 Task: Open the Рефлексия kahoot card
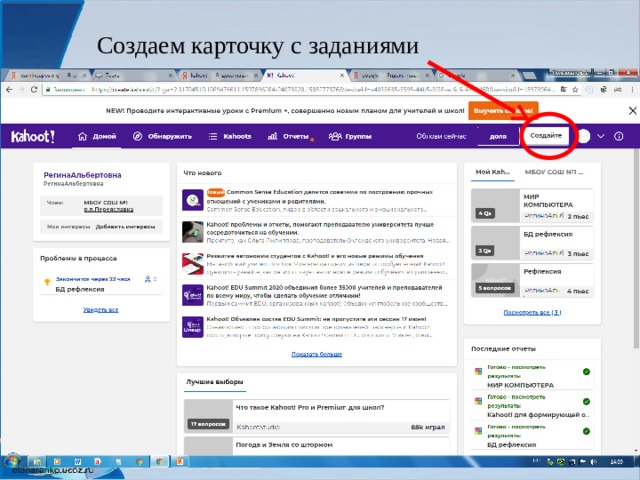[x=532, y=280]
